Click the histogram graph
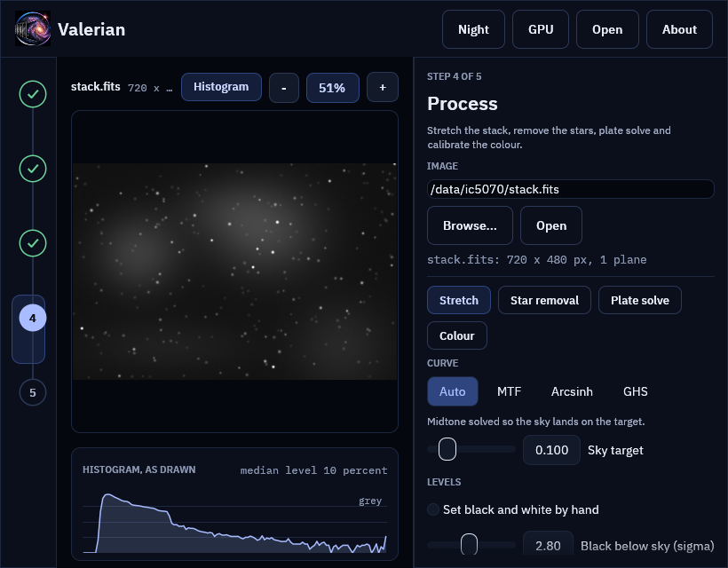This screenshot has width=728, height=568. (x=235, y=523)
